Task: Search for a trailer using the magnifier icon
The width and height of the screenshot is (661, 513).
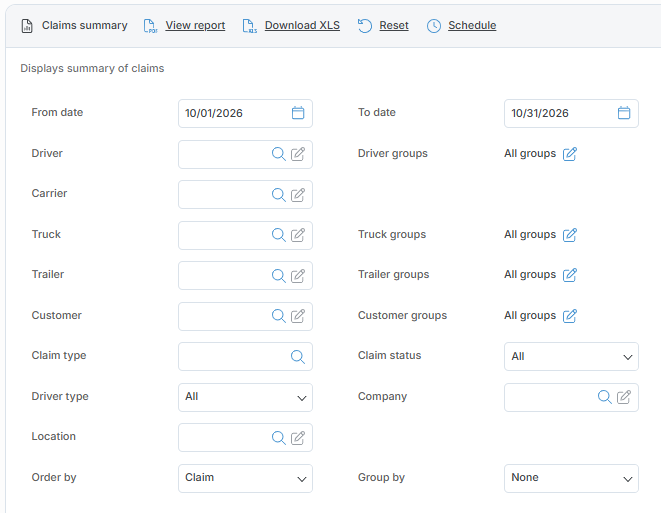Action: (279, 276)
